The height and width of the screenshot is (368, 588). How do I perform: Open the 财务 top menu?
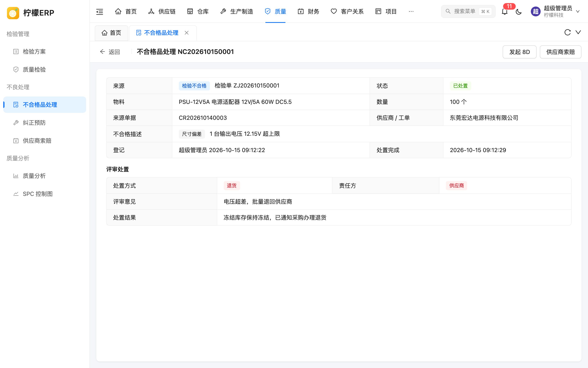pos(308,11)
